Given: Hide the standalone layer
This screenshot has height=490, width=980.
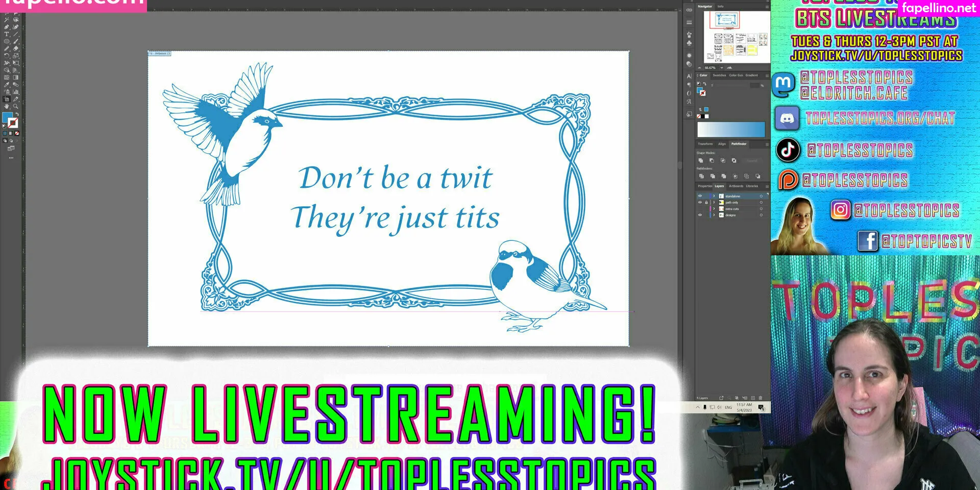Looking at the screenshot, I should [x=700, y=196].
